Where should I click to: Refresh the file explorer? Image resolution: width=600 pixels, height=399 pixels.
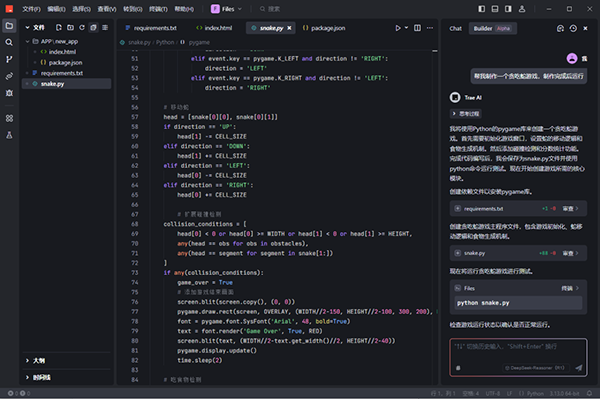82,28
